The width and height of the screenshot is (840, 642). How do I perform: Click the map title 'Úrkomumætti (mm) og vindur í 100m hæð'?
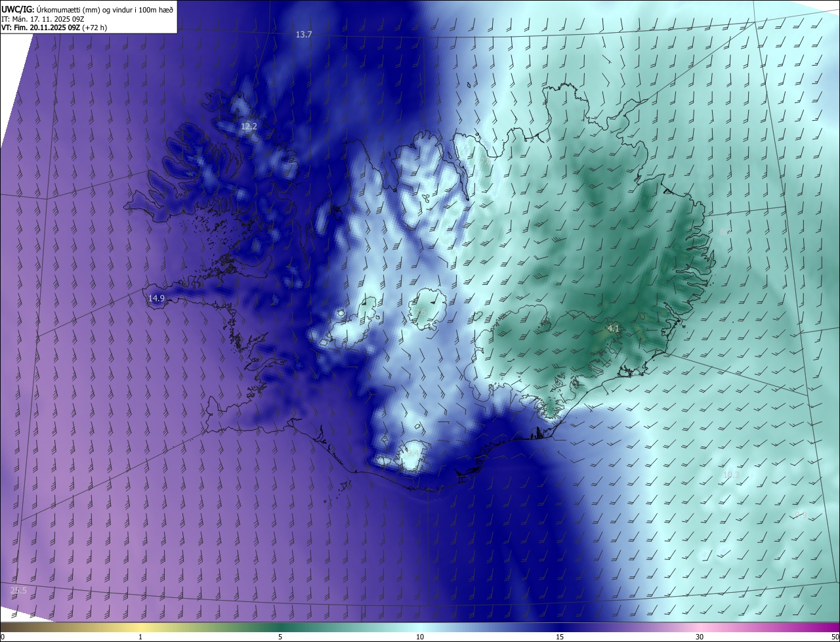104,9
